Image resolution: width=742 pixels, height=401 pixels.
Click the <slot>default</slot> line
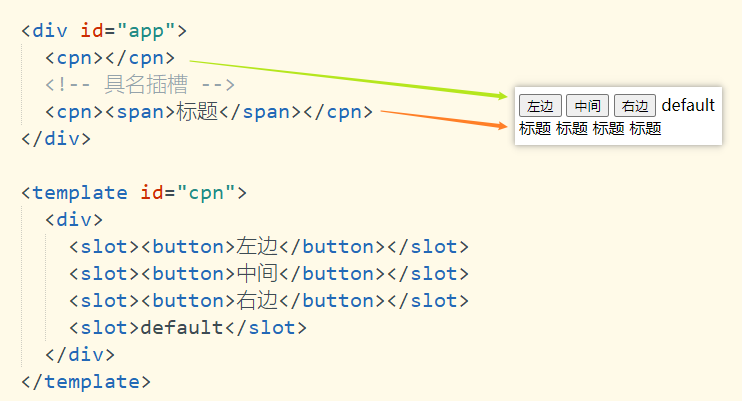pyautogui.click(x=188, y=328)
